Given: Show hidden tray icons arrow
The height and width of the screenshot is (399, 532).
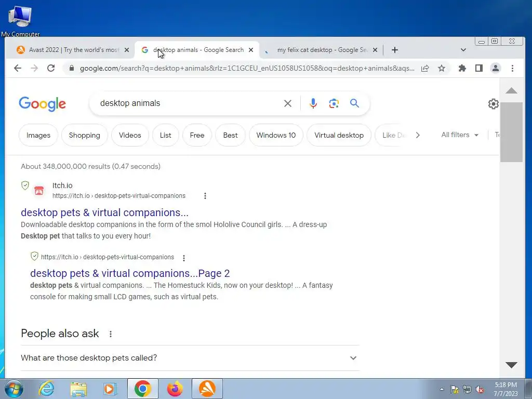Looking at the screenshot, I should [442, 390].
